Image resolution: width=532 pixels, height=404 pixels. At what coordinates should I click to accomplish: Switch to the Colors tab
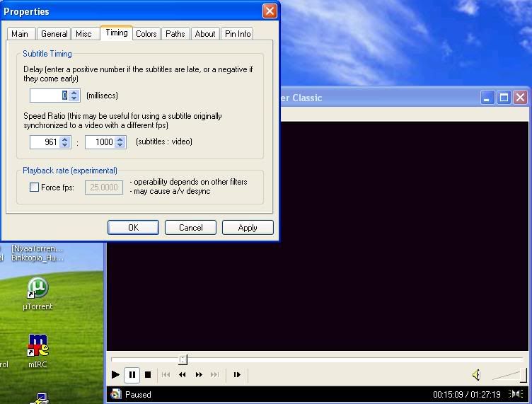pos(146,34)
